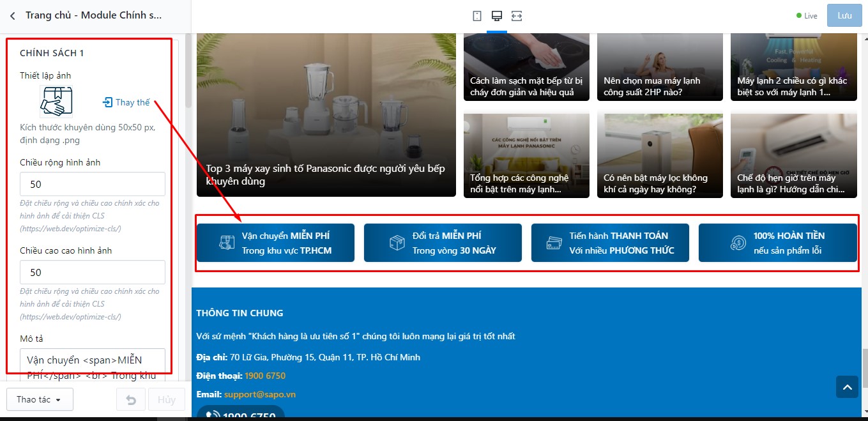Viewport: 868px width, 421px height.
Task: Switch to full-width preview icon
Action: coord(517,16)
